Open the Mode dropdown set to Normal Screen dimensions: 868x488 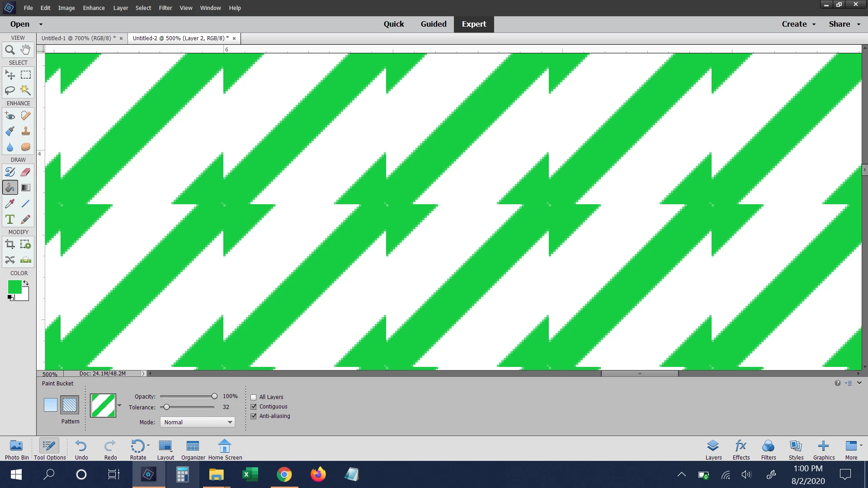(x=198, y=422)
